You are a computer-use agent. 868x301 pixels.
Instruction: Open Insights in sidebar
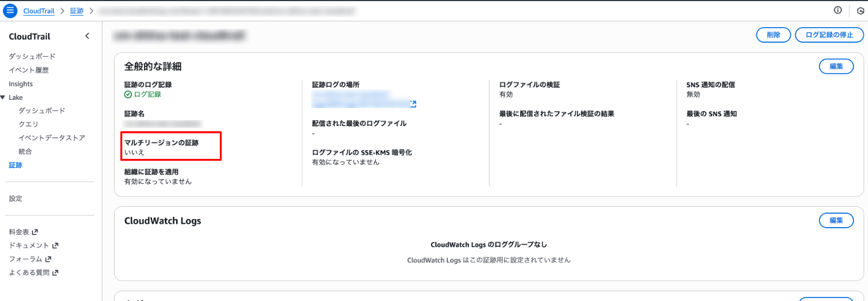click(21, 84)
